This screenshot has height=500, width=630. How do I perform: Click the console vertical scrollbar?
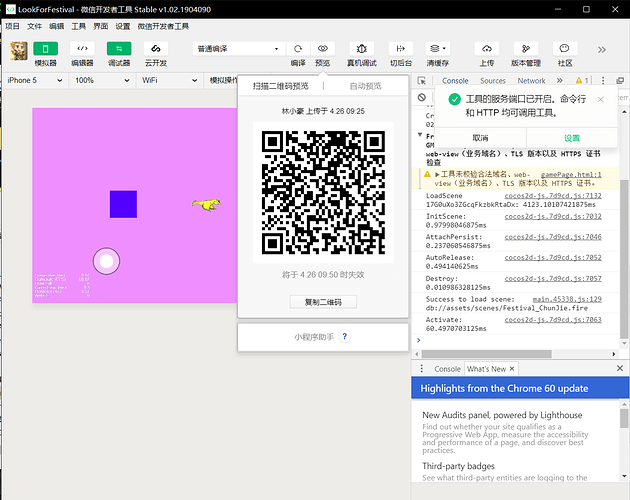tap(624, 260)
